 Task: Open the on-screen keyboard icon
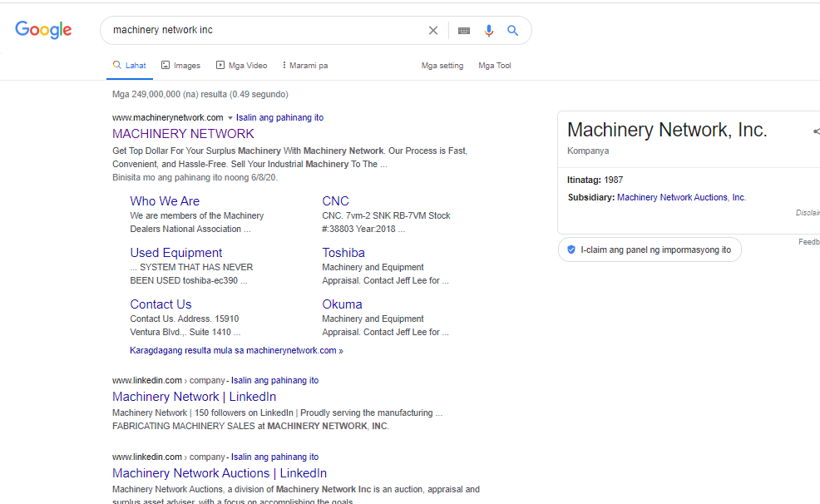tap(464, 31)
